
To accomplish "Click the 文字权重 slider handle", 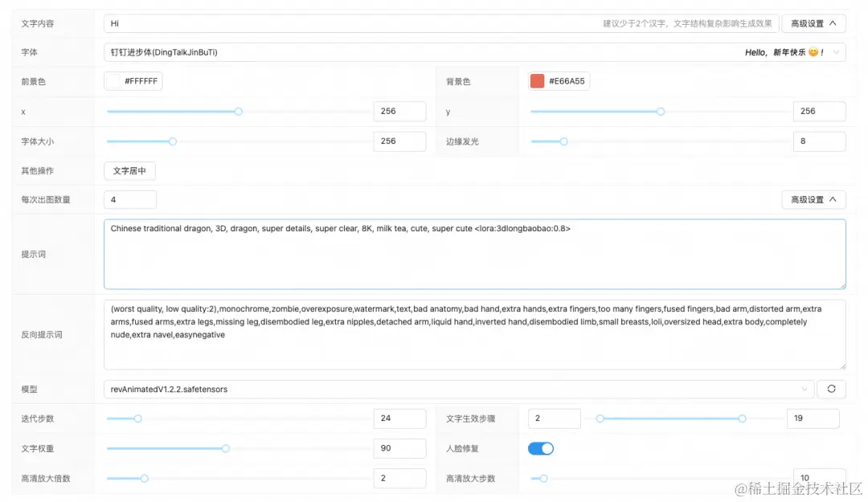I will [225, 448].
